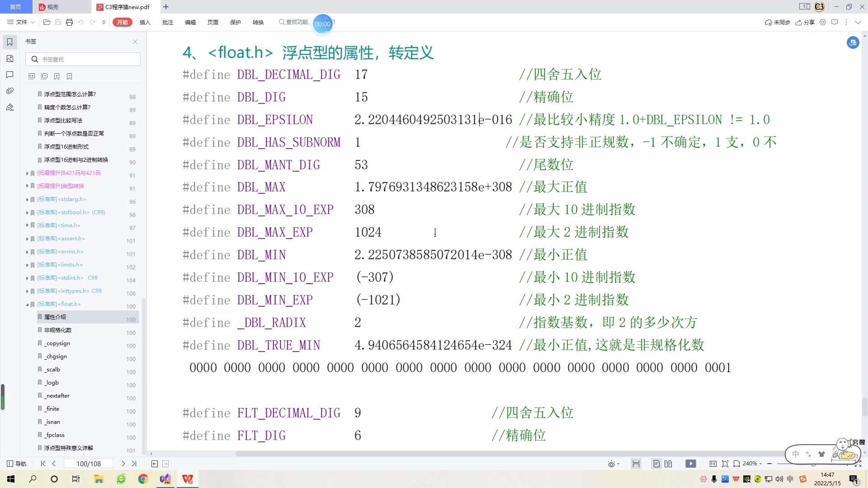Select the bookmarks panel icon in left sidebar
The width and height of the screenshot is (868, 488).
9,41
